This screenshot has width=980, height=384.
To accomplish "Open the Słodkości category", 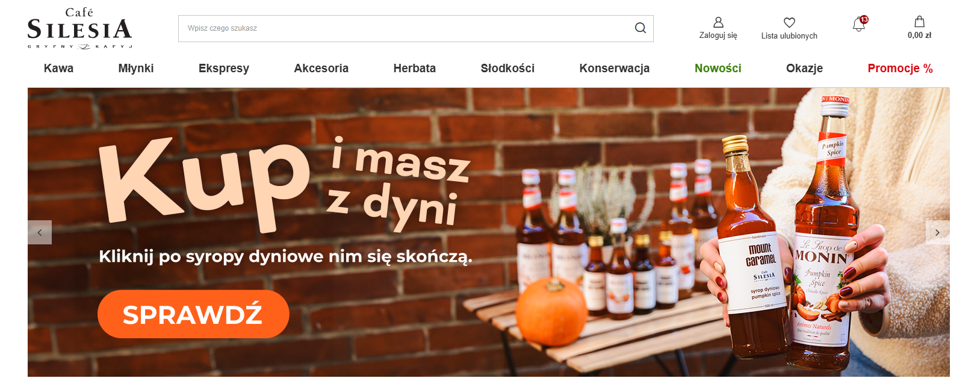I will pos(507,69).
